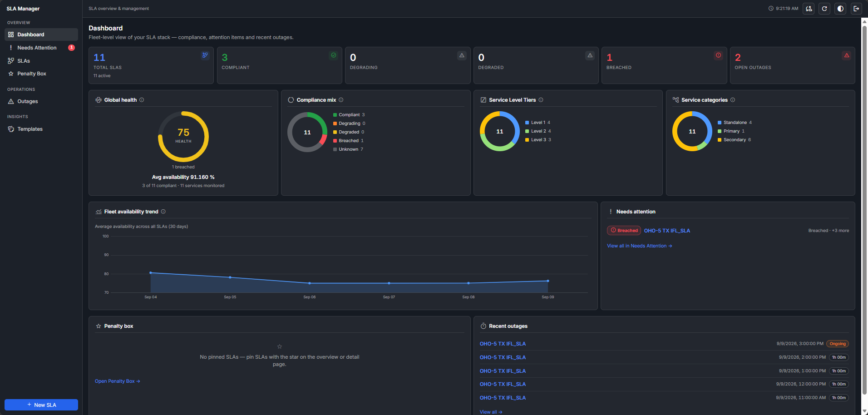
Task: Follow the Open Penalty Box link
Action: [117, 381]
